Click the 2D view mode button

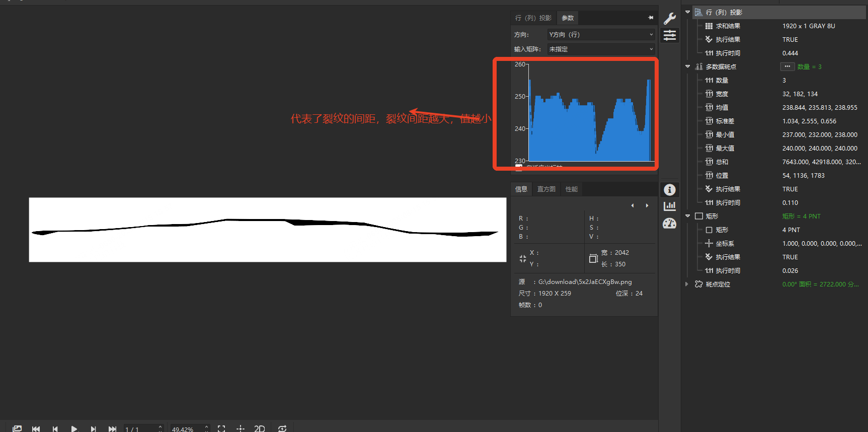click(259, 428)
